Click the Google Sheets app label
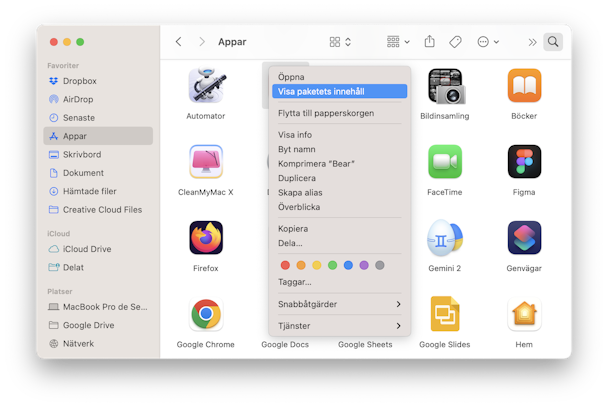Viewport: 608px width, 407px height. click(365, 345)
